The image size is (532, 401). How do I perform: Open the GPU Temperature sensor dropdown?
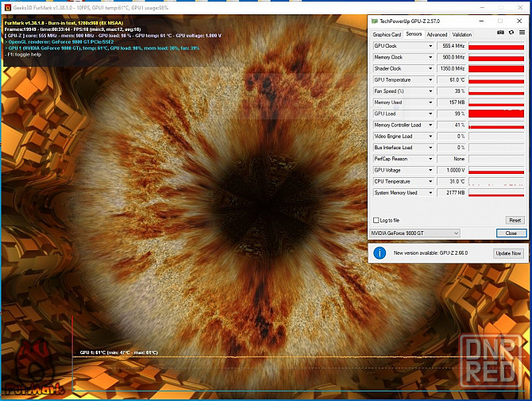pos(430,79)
